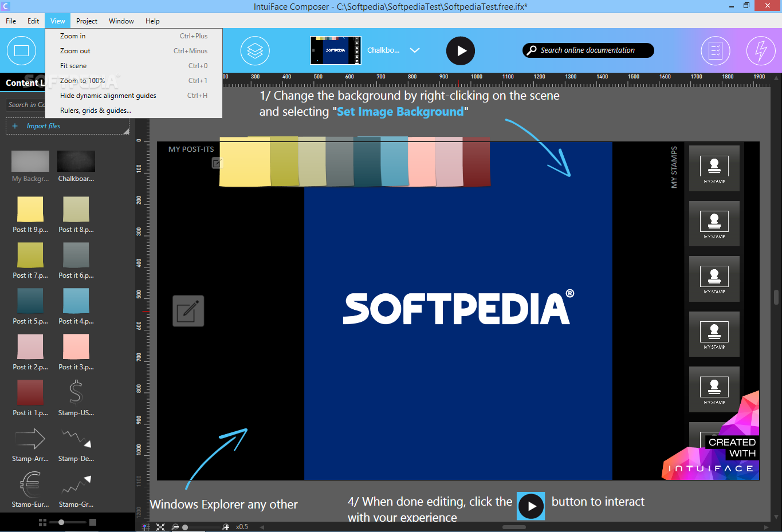
Task: Open the checklist icon in top right
Action: (x=716, y=50)
